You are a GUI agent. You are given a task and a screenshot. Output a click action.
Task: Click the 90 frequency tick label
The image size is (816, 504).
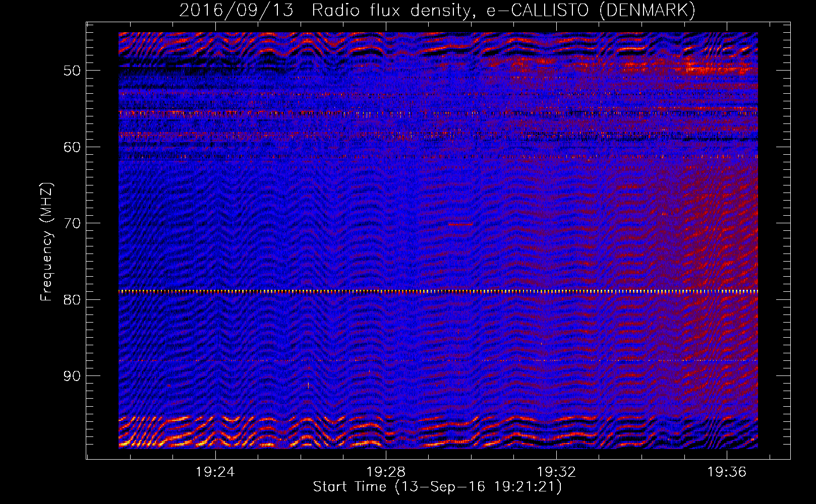pyautogui.click(x=72, y=376)
